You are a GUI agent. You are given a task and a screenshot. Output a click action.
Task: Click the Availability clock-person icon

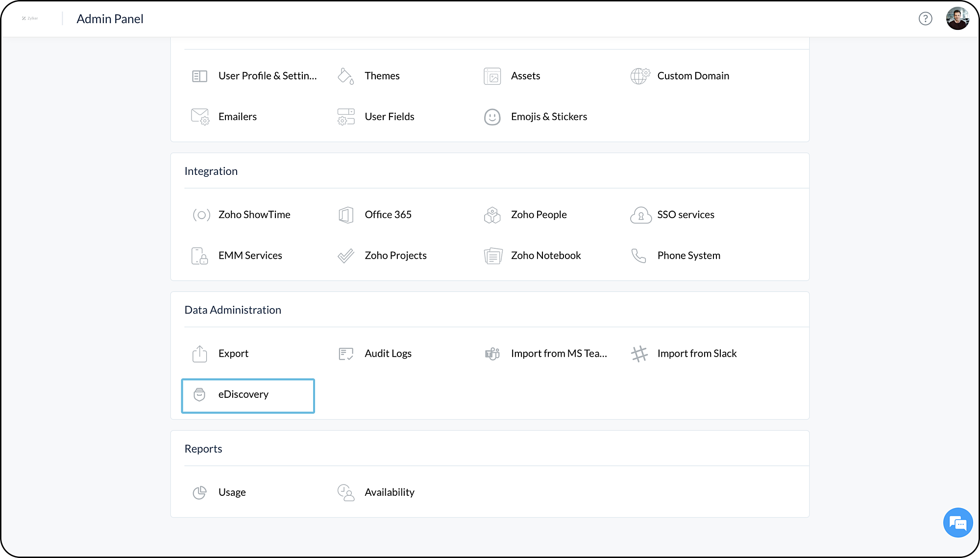pos(346,492)
